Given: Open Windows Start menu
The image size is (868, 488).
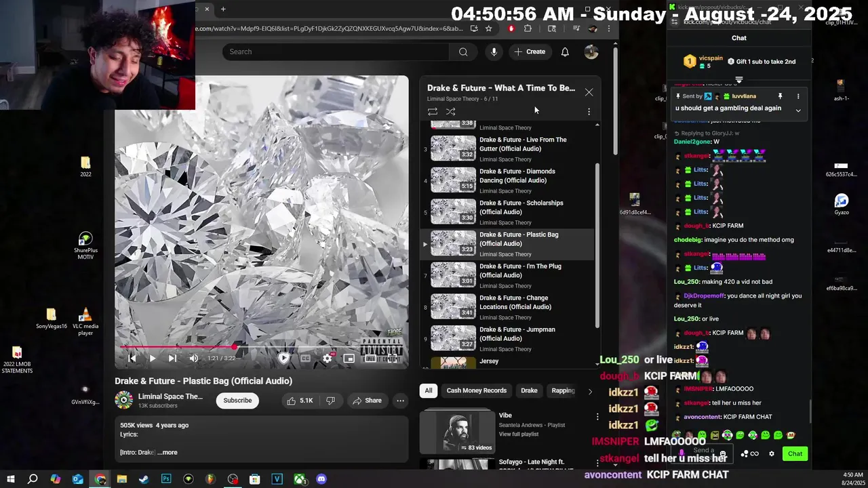Looking at the screenshot, I should pyautogui.click(x=10, y=479).
